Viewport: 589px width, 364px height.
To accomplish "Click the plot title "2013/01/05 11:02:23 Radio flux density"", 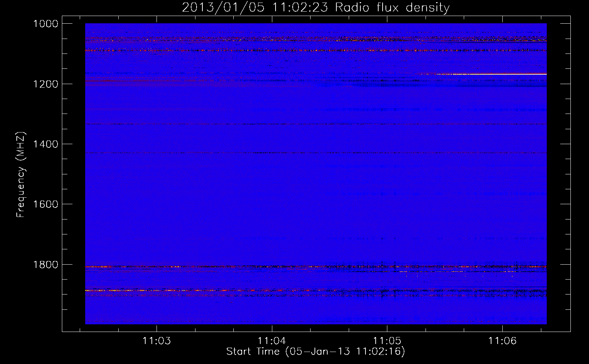I will point(316,7).
